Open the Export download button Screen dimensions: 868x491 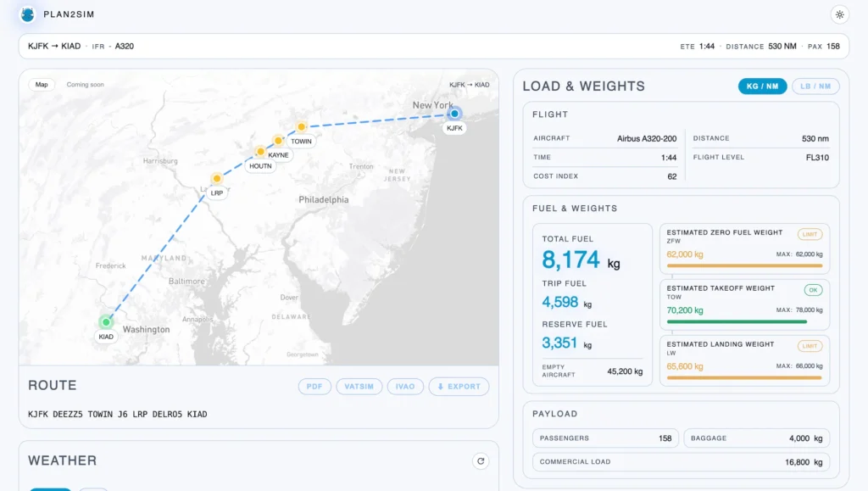[x=459, y=387]
